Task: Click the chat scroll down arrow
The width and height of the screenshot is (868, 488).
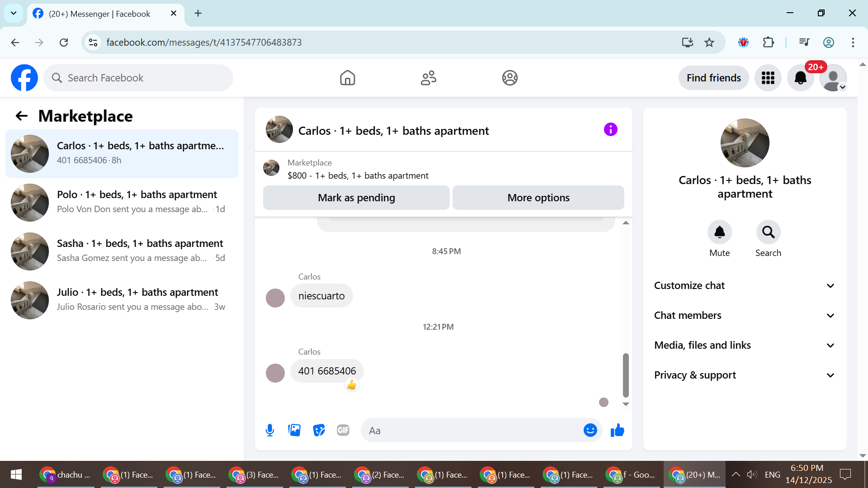Action: pos(626,404)
